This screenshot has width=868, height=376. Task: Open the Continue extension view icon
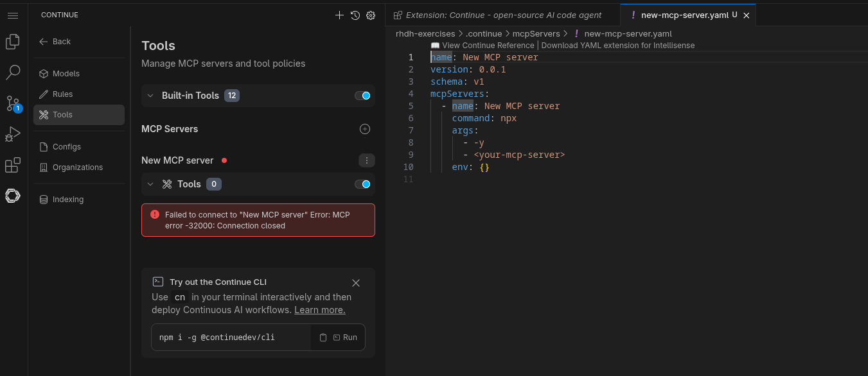pyautogui.click(x=13, y=196)
